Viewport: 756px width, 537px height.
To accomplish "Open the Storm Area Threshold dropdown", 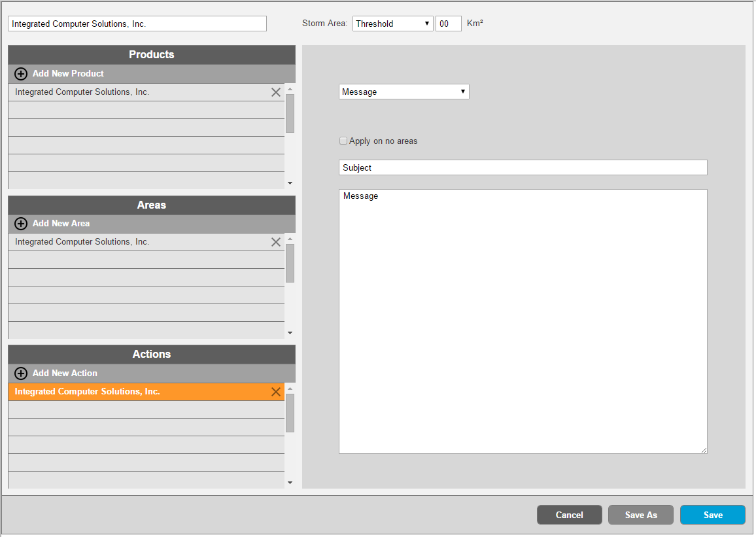I will point(393,24).
